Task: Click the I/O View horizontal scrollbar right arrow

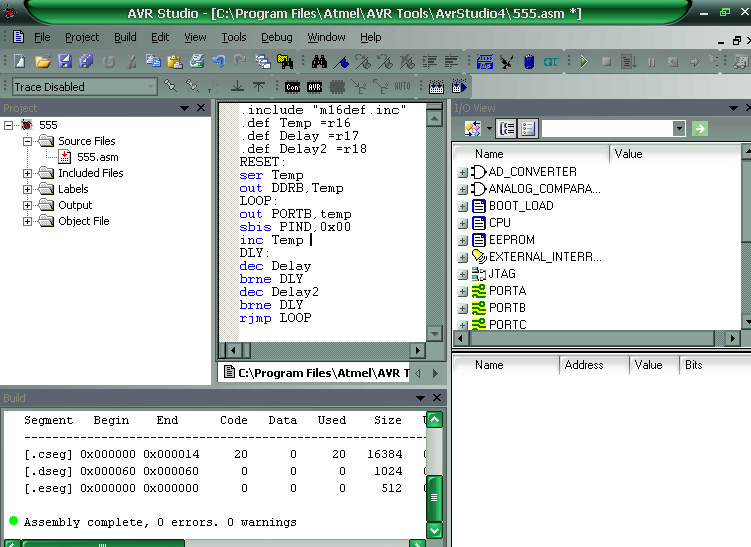Action: coord(732,339)
